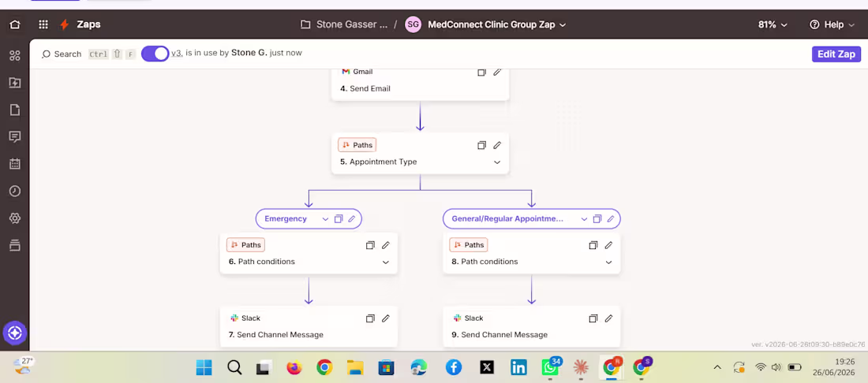The height and width of the screenshot is (383, 868).
Task: Duplicate the Emergency path
Action: [339, 219]
